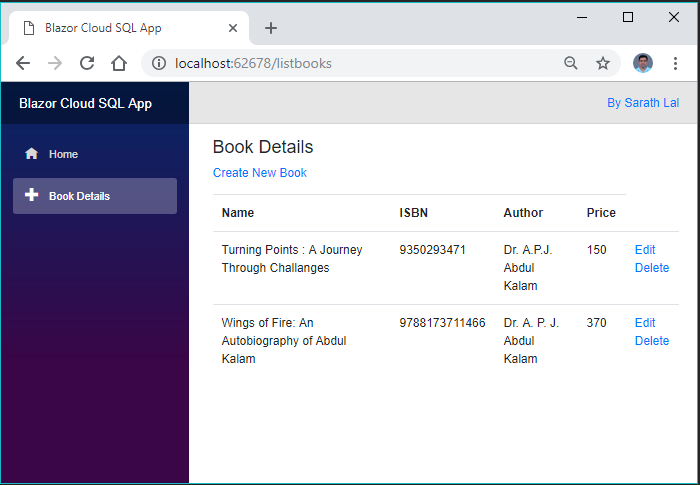This screenshot has height=485, width=700.
Task: Delete the Turning Points book
Action: [652, 268]
